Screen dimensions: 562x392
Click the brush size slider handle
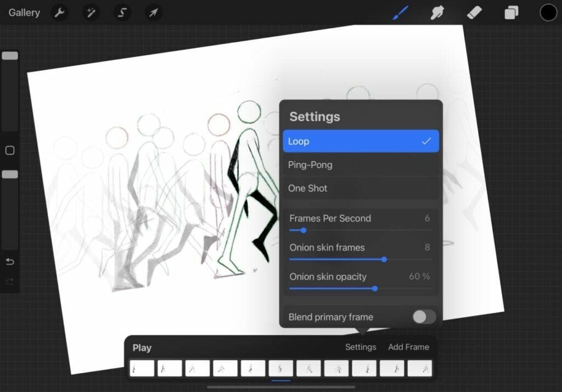point(10,55)
